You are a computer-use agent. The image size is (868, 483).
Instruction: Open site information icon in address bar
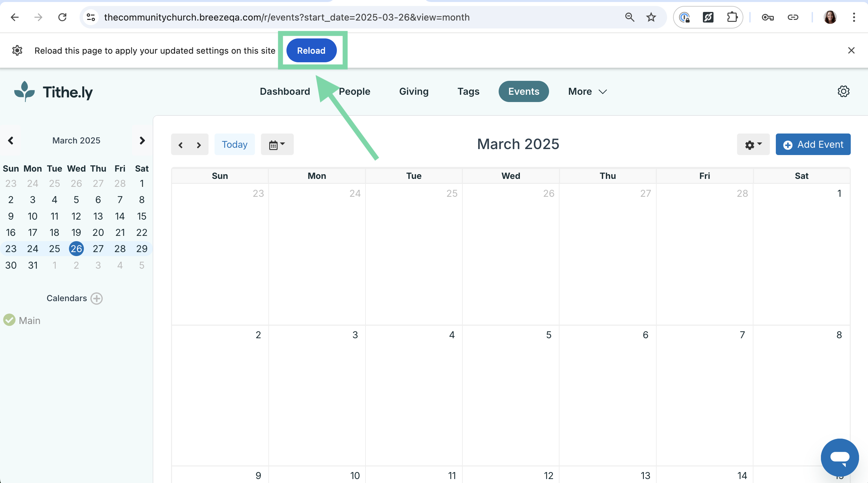[91, 17]
